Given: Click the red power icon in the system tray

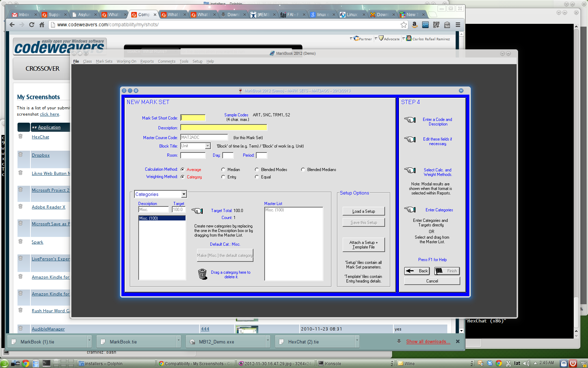Looking at the screenshot, I should (573, 363).
